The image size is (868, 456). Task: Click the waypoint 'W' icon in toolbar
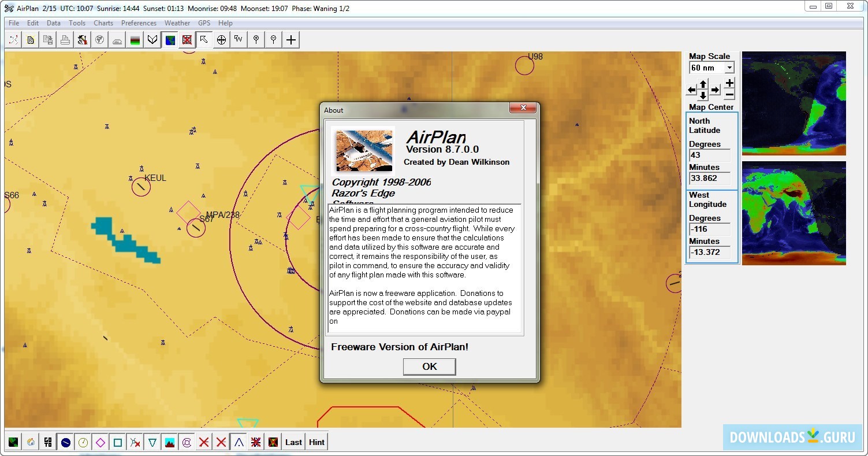point(239,39)
